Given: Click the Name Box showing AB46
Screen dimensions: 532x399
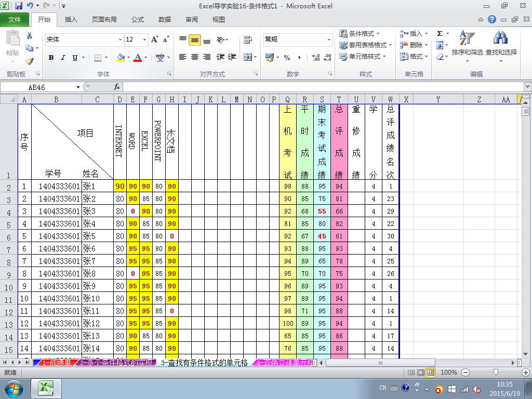Looking at the screenshot, I should [x=41, y=87].
